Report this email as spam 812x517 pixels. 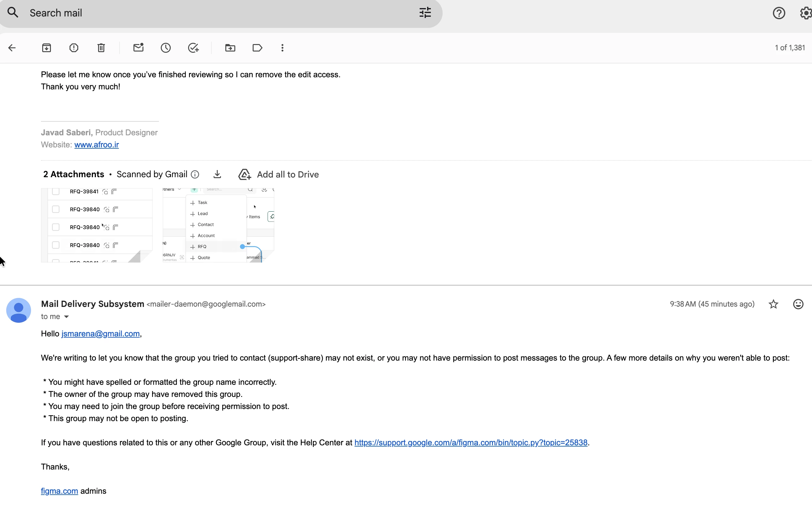coord(74,48)
